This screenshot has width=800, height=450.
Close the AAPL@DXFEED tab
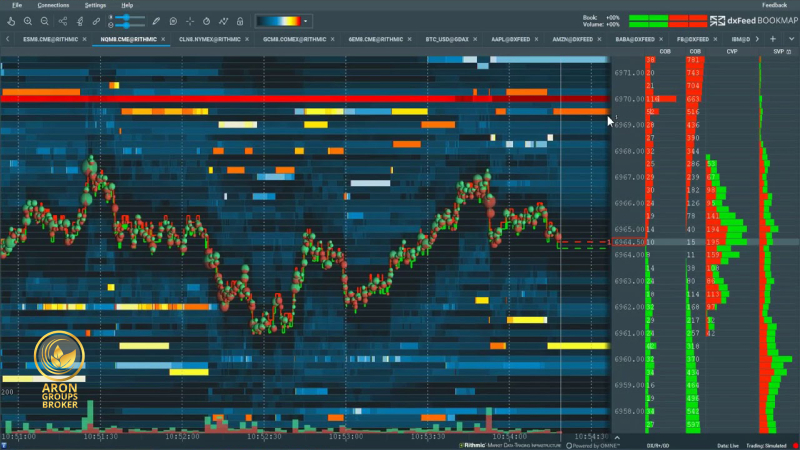click(x=536, y=39)
